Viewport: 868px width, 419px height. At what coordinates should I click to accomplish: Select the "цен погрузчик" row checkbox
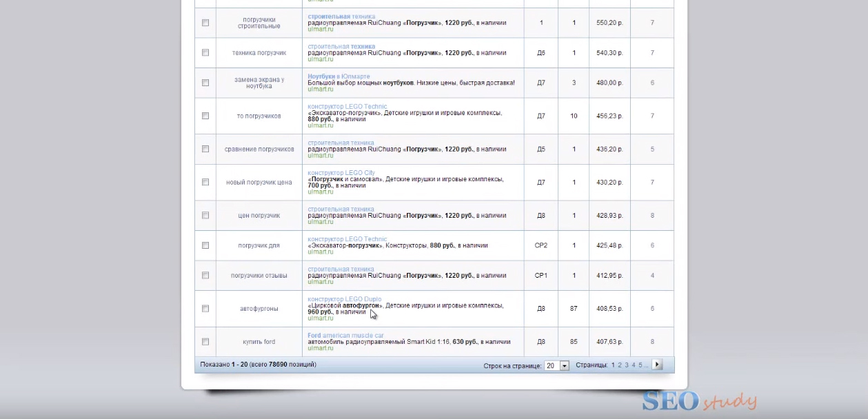pos(205,215)
